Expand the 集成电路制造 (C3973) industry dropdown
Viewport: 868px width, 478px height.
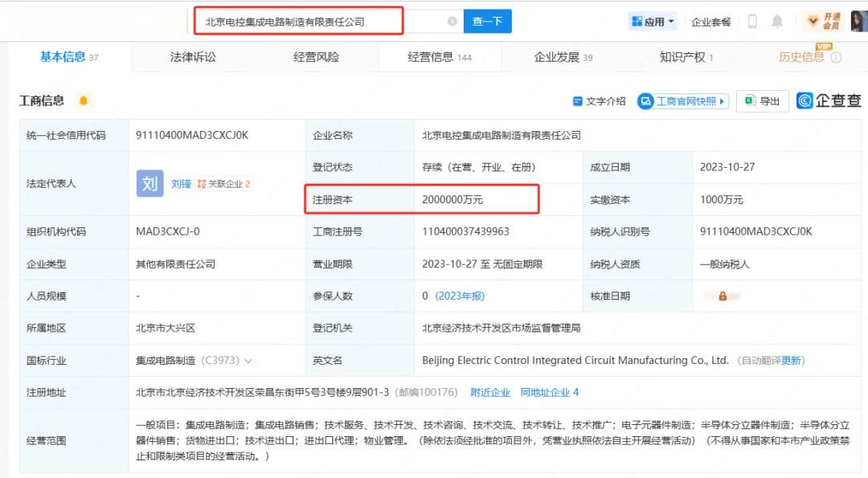point(248,361)
